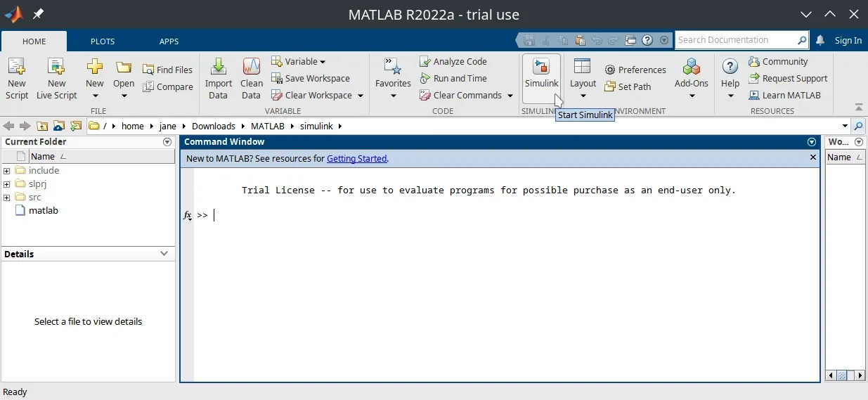Click the back navigation arrow
The image size is (868, 400).
(8, 127)
